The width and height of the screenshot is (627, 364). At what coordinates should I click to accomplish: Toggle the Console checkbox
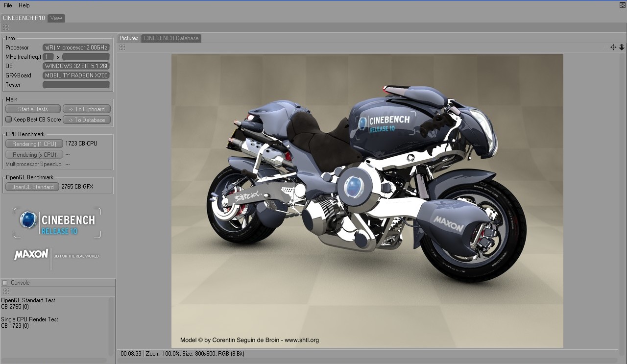point(5,283)
